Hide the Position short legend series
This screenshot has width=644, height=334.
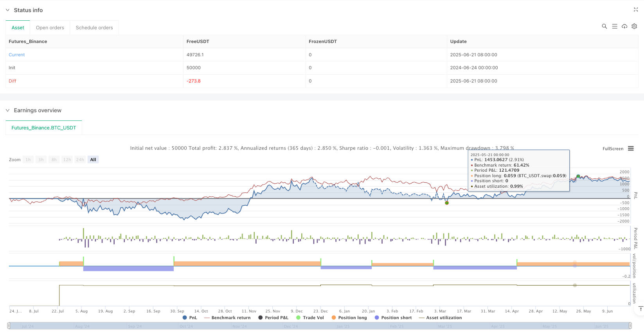(x=393, y=318)
